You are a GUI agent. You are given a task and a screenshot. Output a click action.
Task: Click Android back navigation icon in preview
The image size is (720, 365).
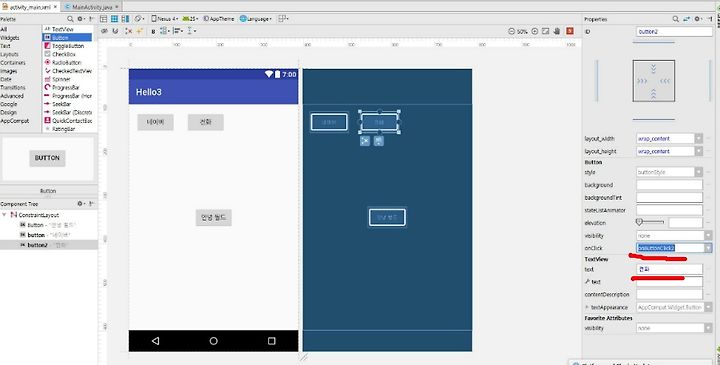[x=155, y=341]
